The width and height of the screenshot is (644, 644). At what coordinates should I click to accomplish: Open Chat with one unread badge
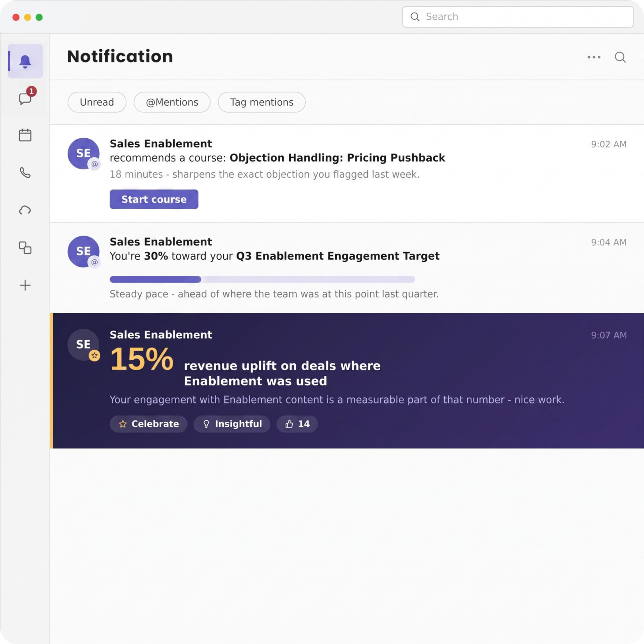[x=25, y=99]
